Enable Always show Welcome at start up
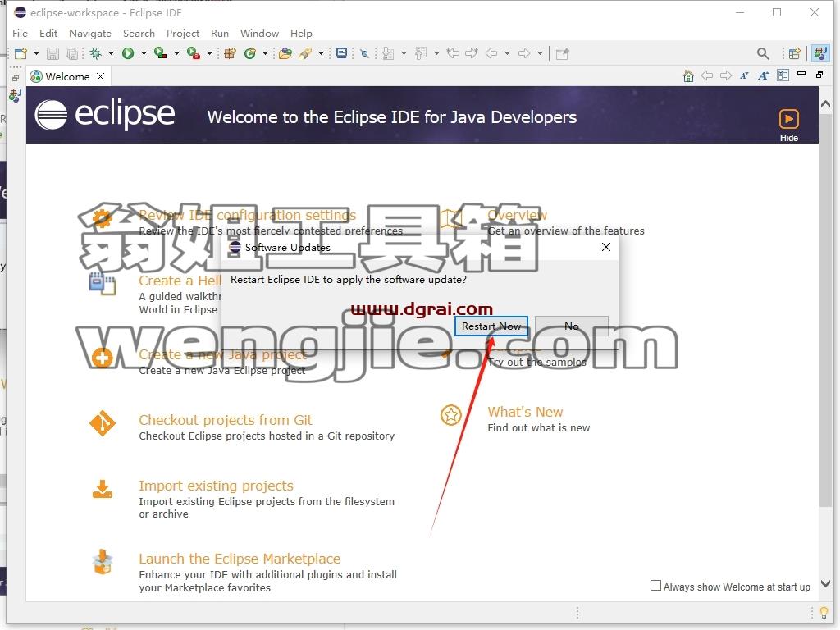 [655, 586]
